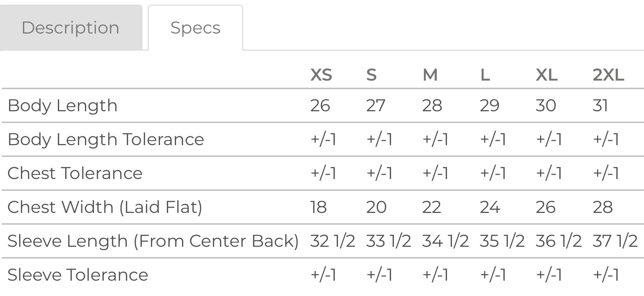Switch to the Description tab
Viewport: 644px width, 296px height.
[71, 28]
